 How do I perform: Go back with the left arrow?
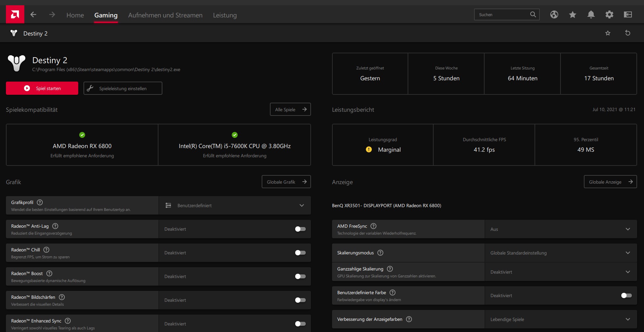33,14
